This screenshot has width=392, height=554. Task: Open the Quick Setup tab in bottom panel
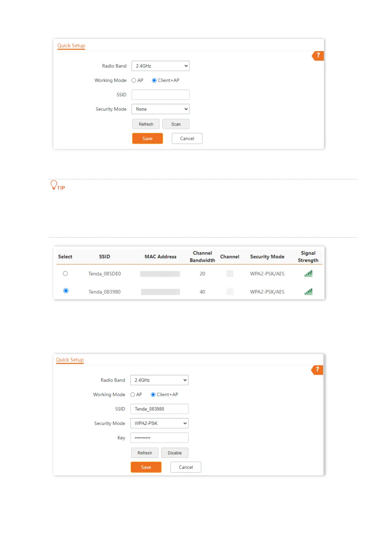(x=70, y=360)
